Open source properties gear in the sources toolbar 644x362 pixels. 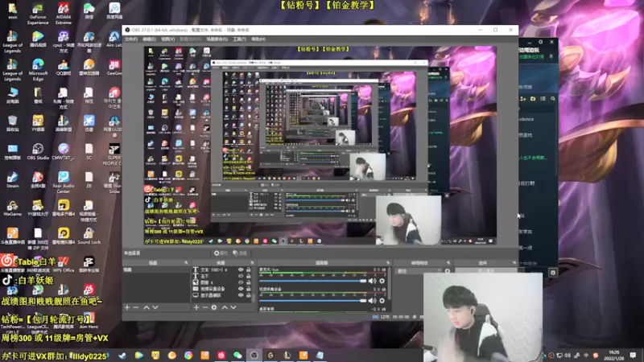point(214,307)
